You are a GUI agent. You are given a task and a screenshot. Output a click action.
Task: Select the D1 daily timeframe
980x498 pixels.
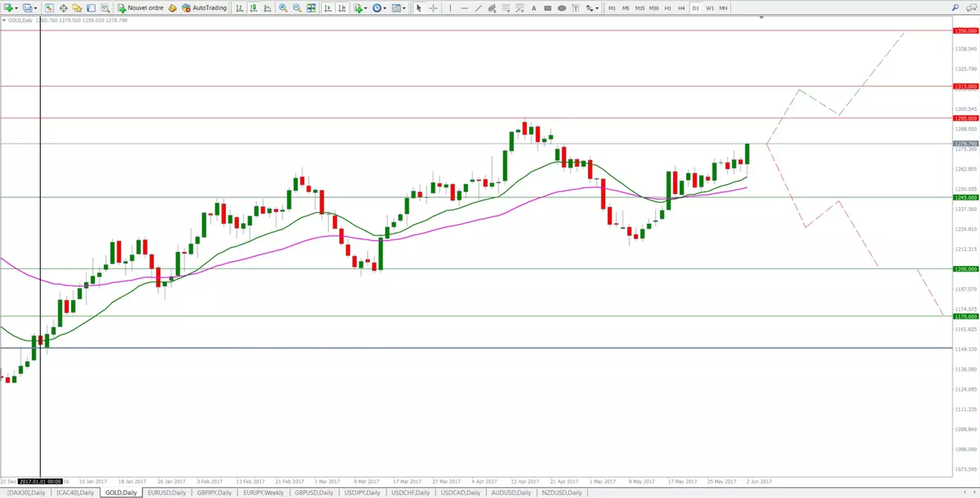pyautogui.click(x=696, y=8)
